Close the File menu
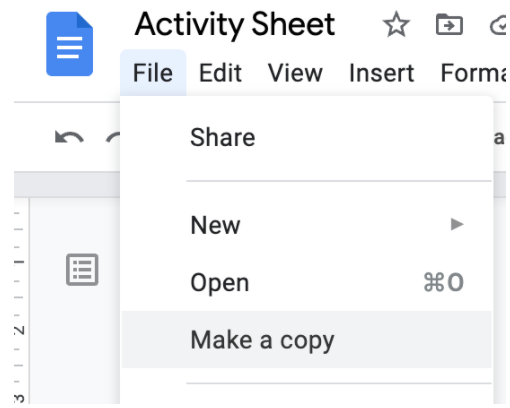510x408 pixels. tap(153, 73)
